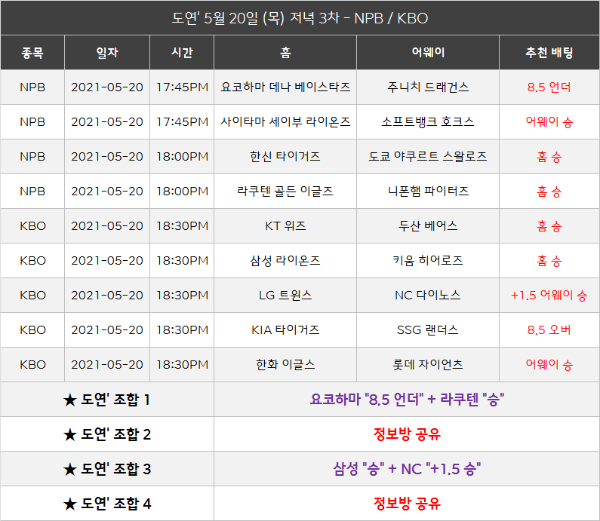
Task: Click 홈 승 in the 라쿠텐 골든 이글즈 row
Action: 549,192
